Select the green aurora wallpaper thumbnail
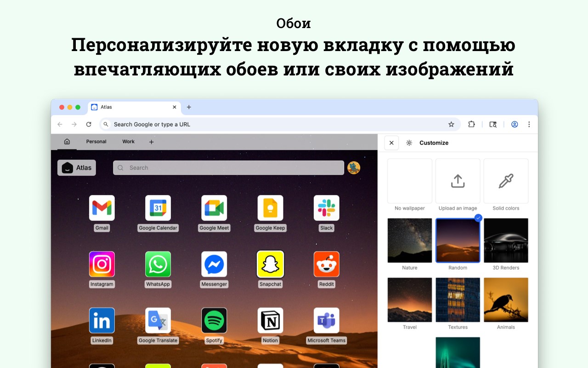Image resolution: width=588 pixels, height=368 pixels. tap(458, 352)
